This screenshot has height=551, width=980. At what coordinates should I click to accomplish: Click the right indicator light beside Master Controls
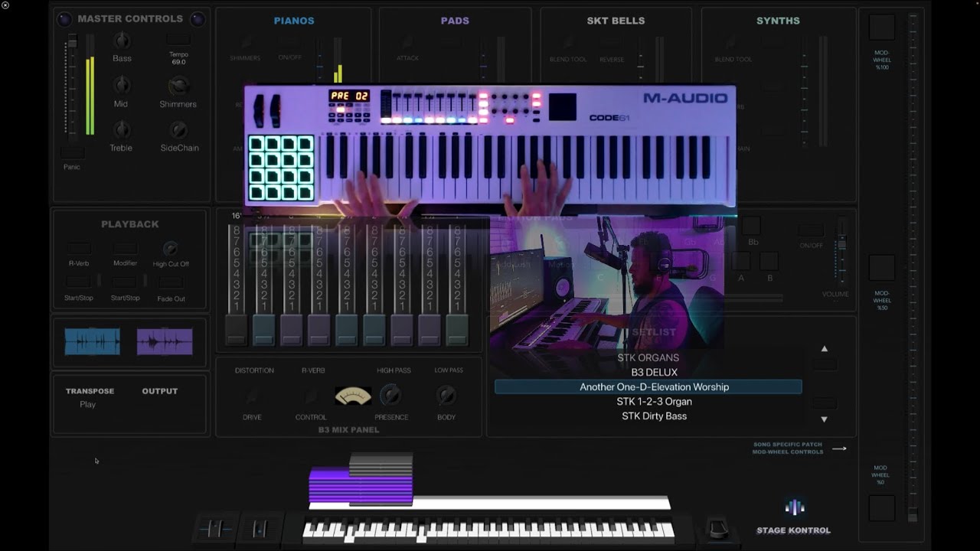tap(198, 19)
